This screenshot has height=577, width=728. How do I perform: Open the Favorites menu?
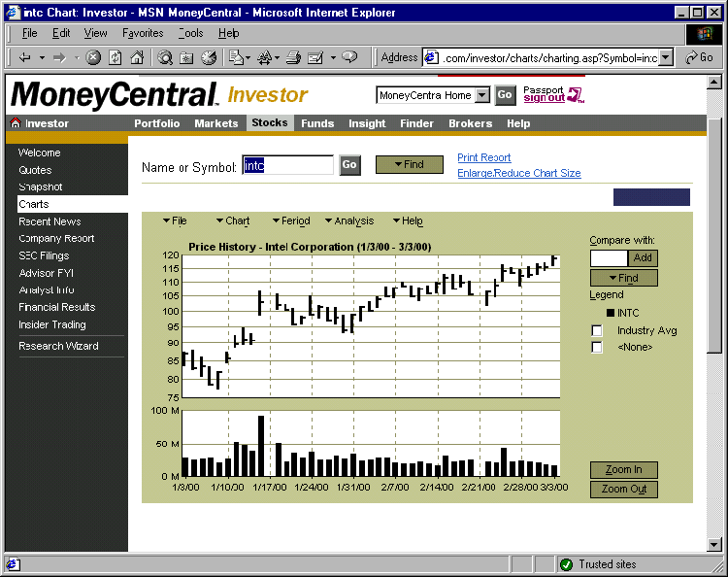(143, 33)
